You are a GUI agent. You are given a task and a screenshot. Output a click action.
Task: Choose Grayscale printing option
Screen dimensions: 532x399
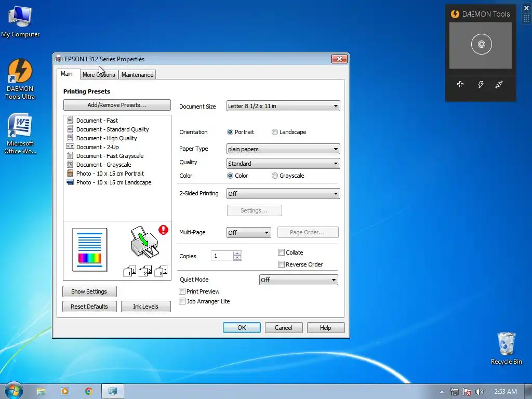coord(275,176)
